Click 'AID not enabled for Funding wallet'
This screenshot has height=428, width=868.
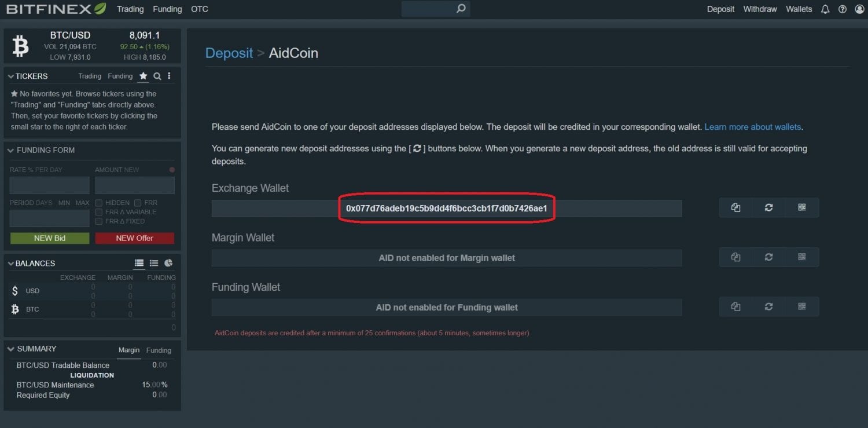[447, 308]
